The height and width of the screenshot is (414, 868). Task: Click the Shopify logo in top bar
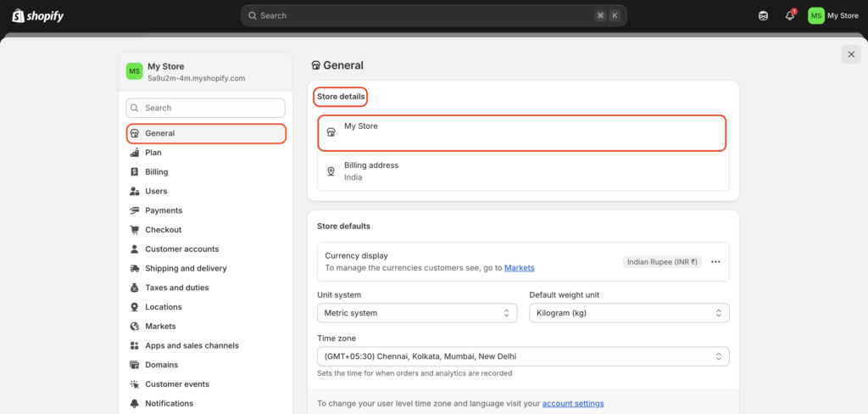tap(37, 15)
